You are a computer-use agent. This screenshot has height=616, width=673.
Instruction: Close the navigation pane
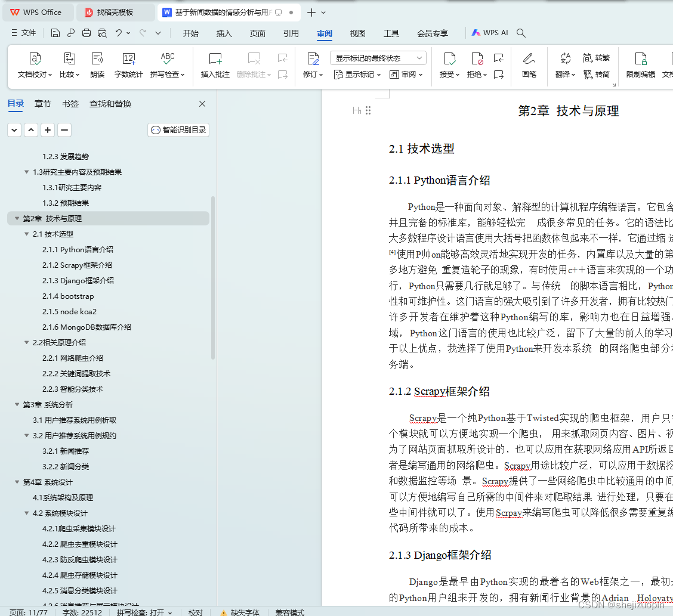click(x=202, y=104)
